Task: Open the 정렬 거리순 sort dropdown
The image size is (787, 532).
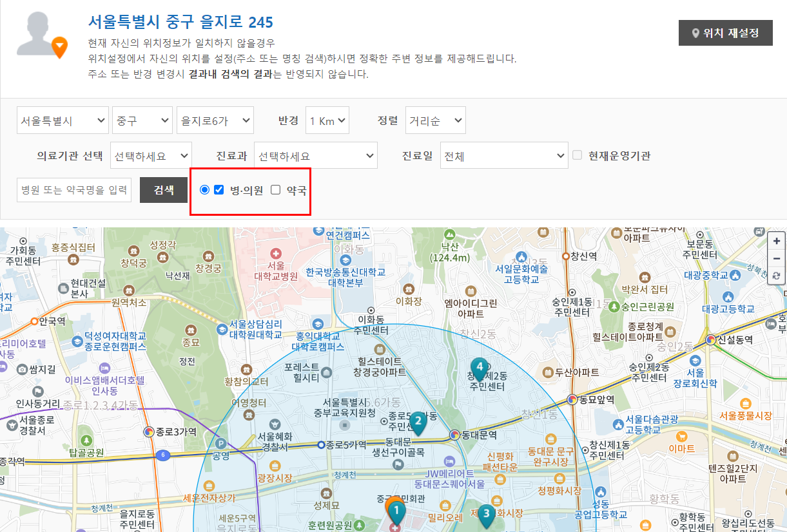Action: (436, 120)
